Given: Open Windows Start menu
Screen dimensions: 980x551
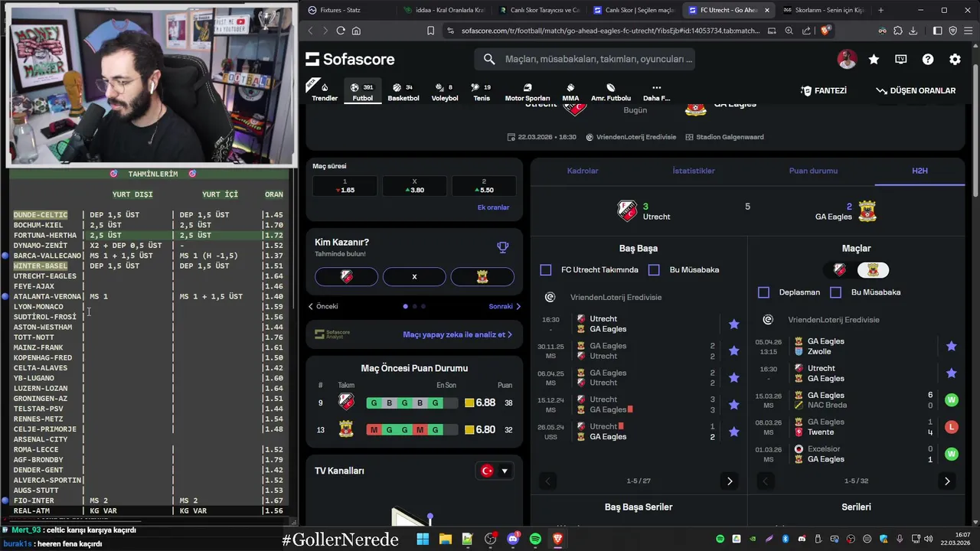Looking at the screenshot, I should pos(423,539).
